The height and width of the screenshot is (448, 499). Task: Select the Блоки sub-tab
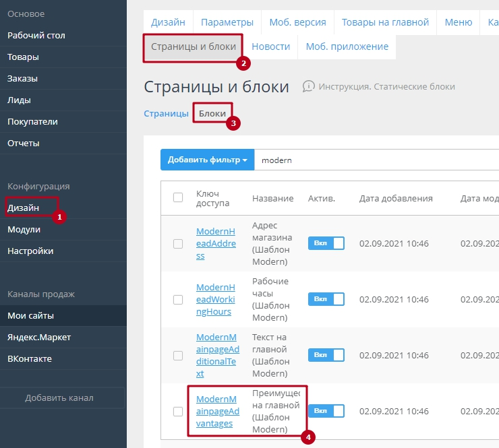212,113
